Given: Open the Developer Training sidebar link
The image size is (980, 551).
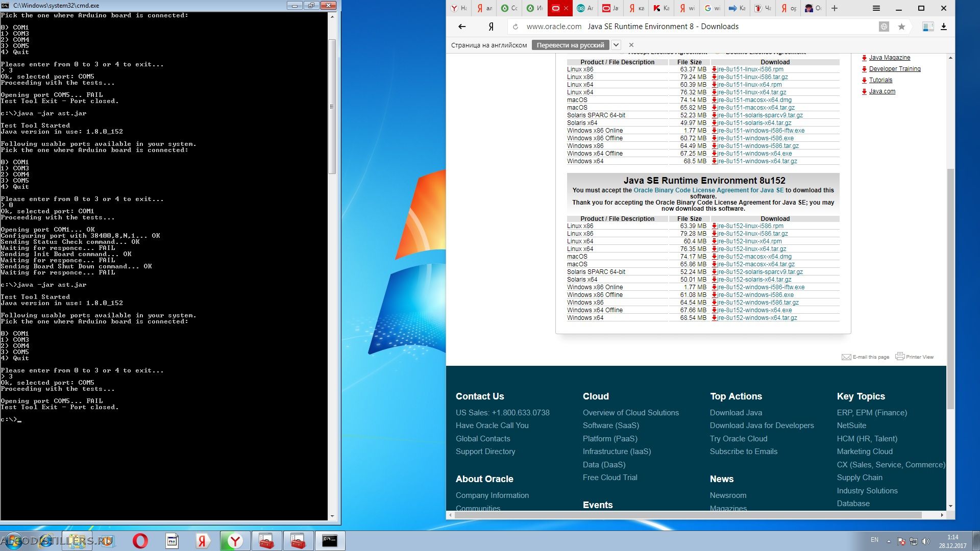Looking at the screenshot, I should [x=895, y=69].
